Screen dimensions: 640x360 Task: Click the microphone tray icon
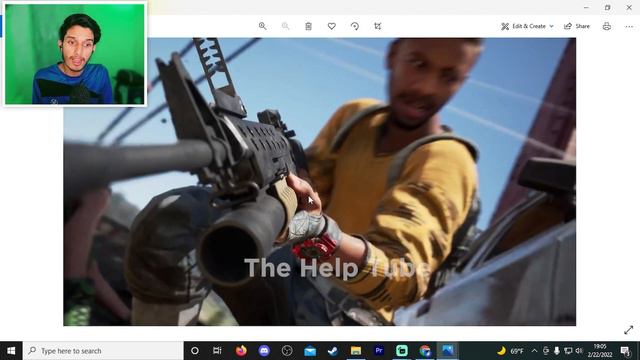(x=557, y=351)
